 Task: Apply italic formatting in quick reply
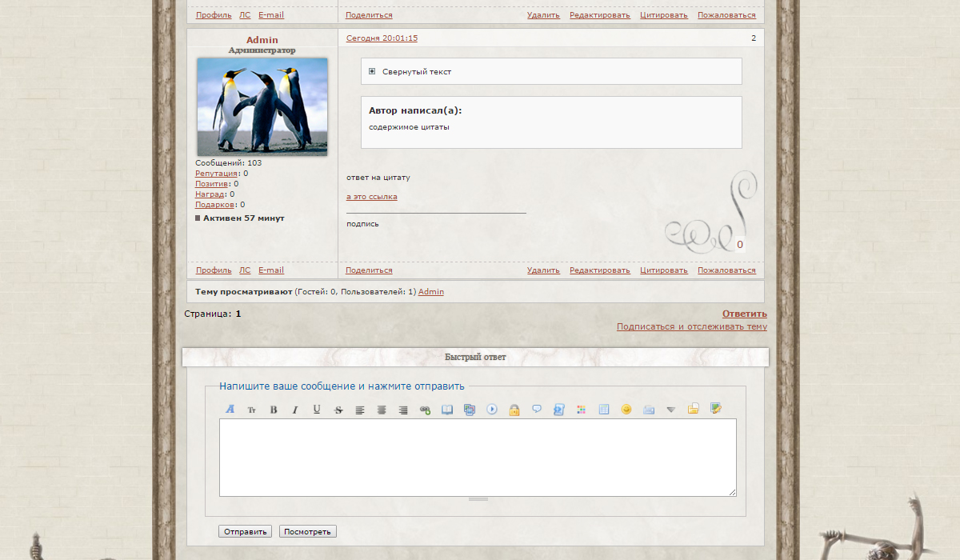(x=294, y=410)
